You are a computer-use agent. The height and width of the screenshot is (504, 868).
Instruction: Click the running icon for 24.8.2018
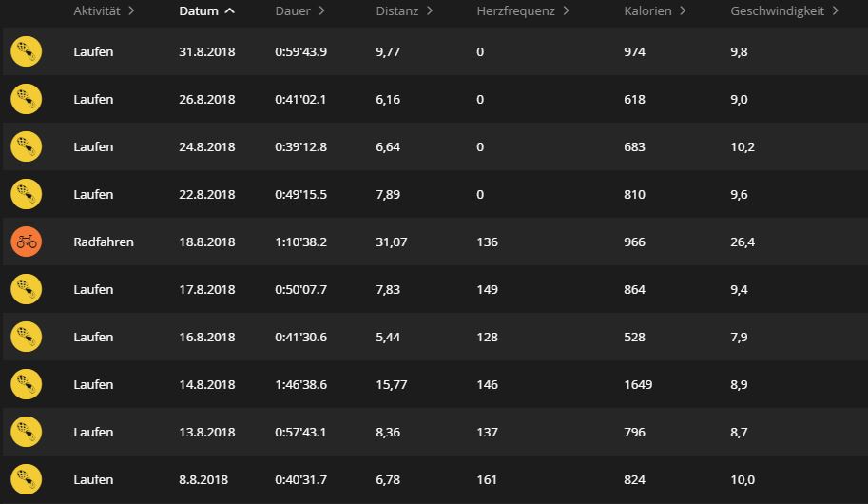26,146
